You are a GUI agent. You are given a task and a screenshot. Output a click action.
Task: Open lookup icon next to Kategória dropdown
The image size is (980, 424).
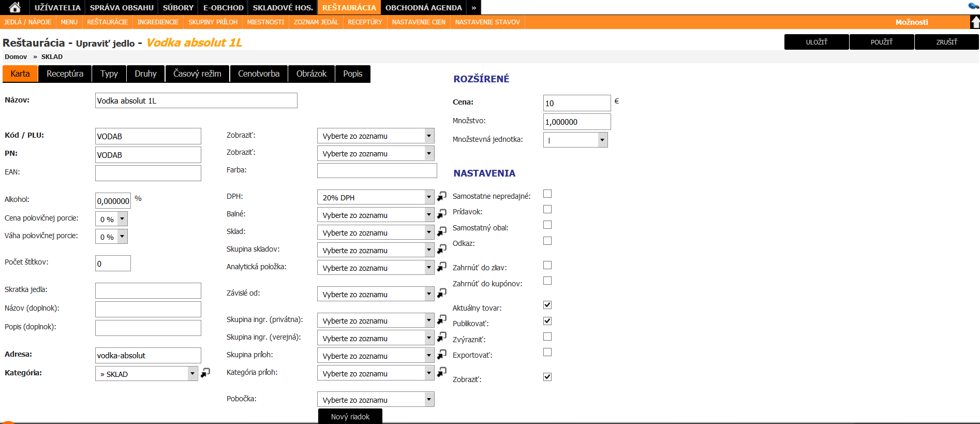205,373
